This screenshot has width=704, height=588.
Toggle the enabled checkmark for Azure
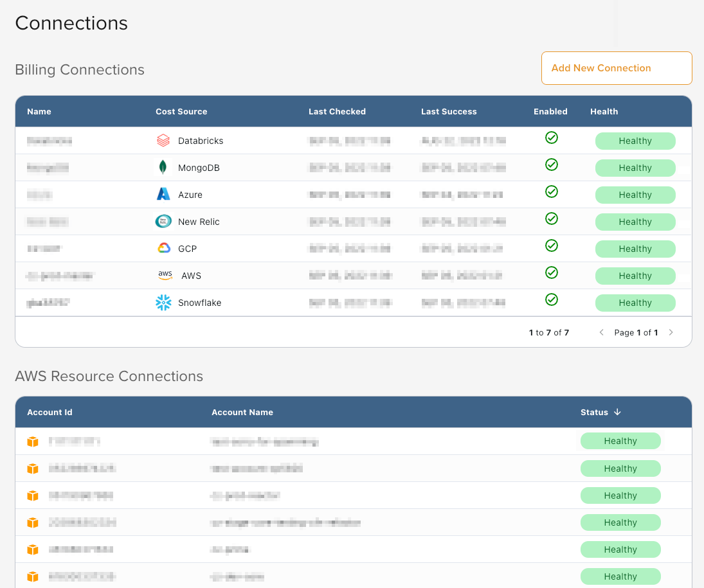click(x=552, y=192)
